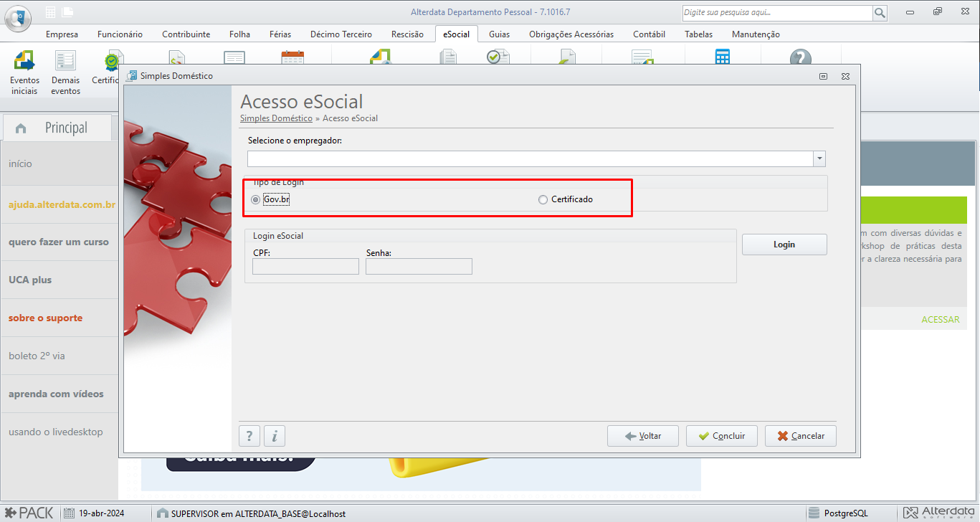Select Certificado login type
The width and height of the screenshot is (980, 522).
point(566,199)
